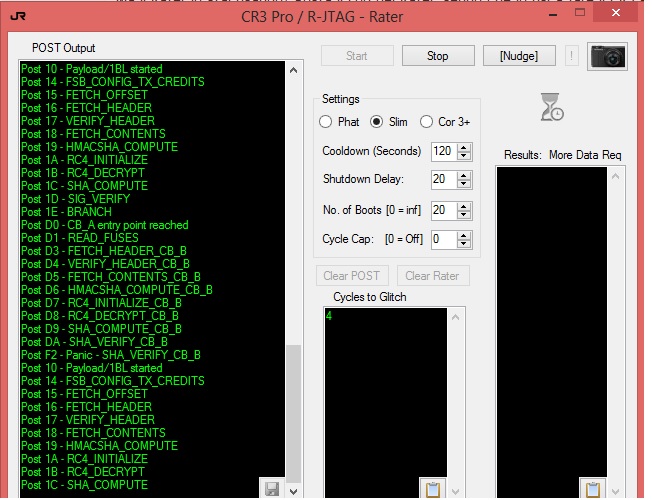The image size is (652, 500).
Task: Click the JR logo in title bar
Action: pyautogui.click(x=18, y=16)
